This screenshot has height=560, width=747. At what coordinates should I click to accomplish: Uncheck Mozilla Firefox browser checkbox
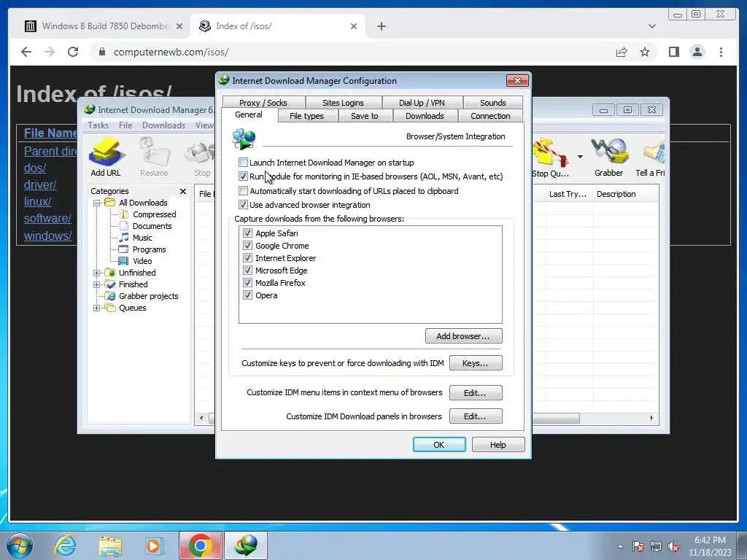[x=247, y=282]
